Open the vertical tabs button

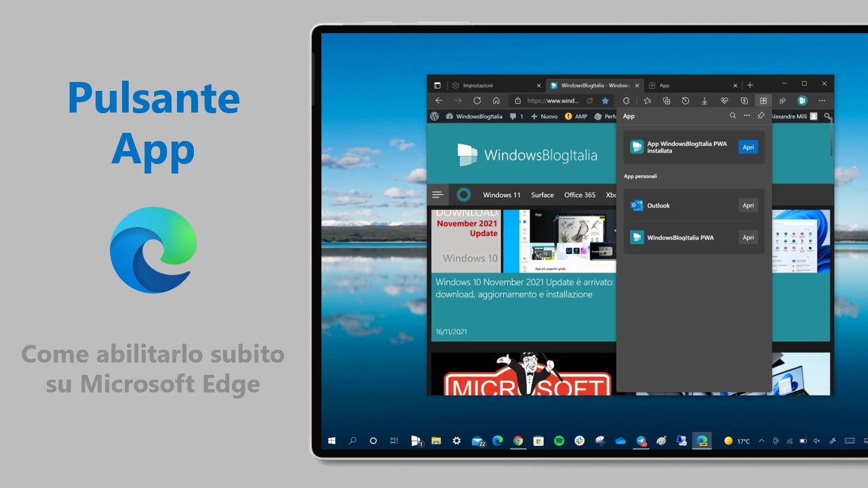click(437, 85)
